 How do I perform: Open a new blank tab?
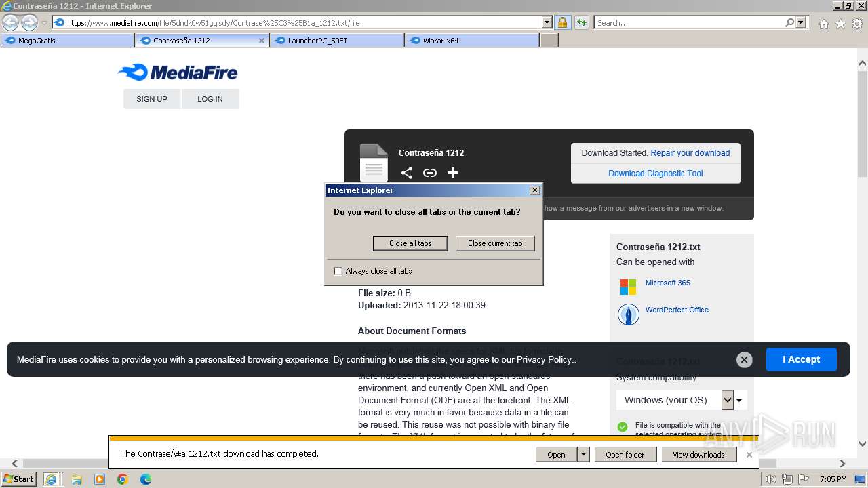(549, 41)
